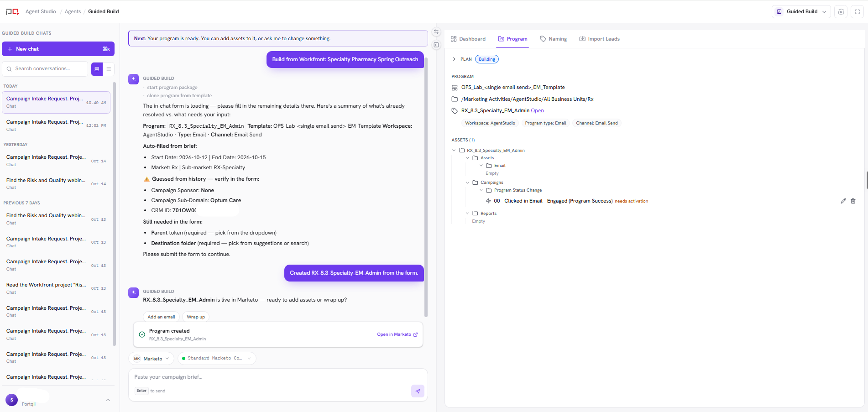Screen dimensions: 868x412
Task: Switch to the Dashboard tab
Action: (x=468, y=39)
